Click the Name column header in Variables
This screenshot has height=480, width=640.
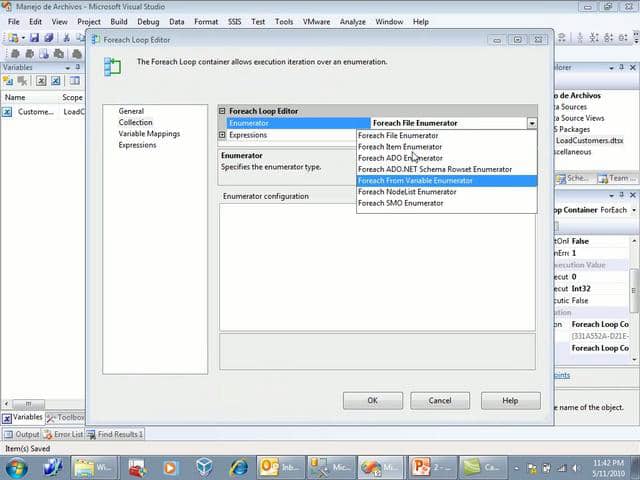(30, 98)
